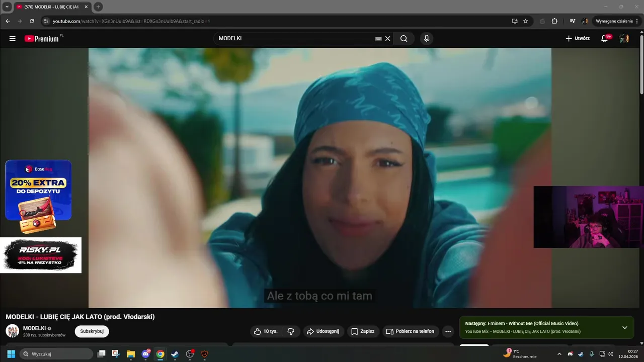Open more actions three-dot menu

pyautogui.click(x=448, y=331)
